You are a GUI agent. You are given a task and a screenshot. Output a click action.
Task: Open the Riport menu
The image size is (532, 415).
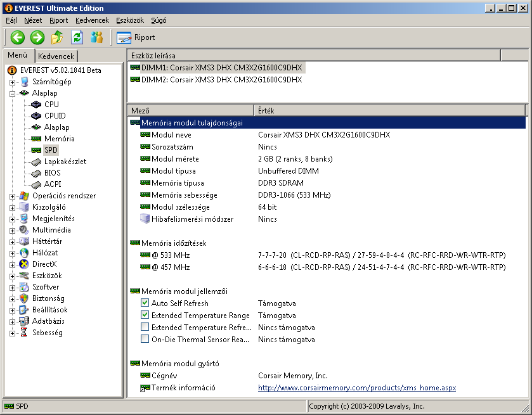coord(59,20)
